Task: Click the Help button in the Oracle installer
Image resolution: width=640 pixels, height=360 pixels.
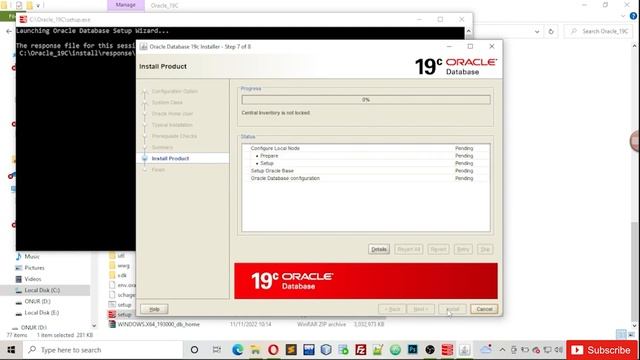Action: [x=154, y=309]
